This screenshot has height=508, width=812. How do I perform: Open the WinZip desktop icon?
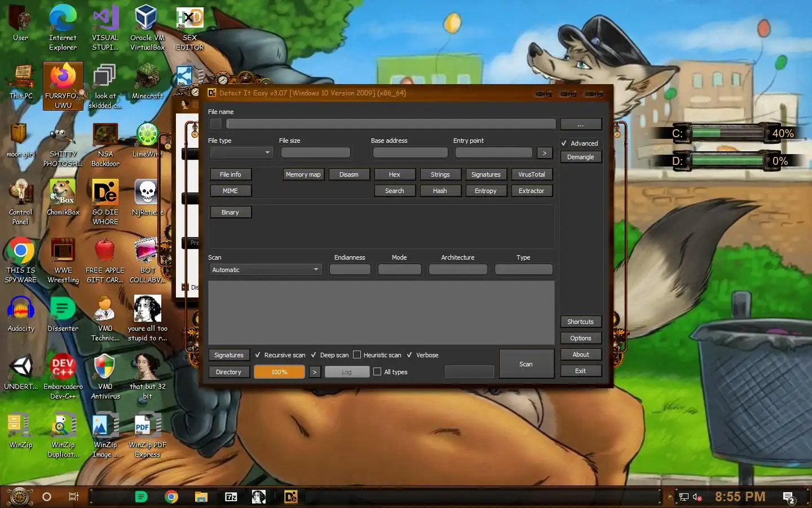21,430
